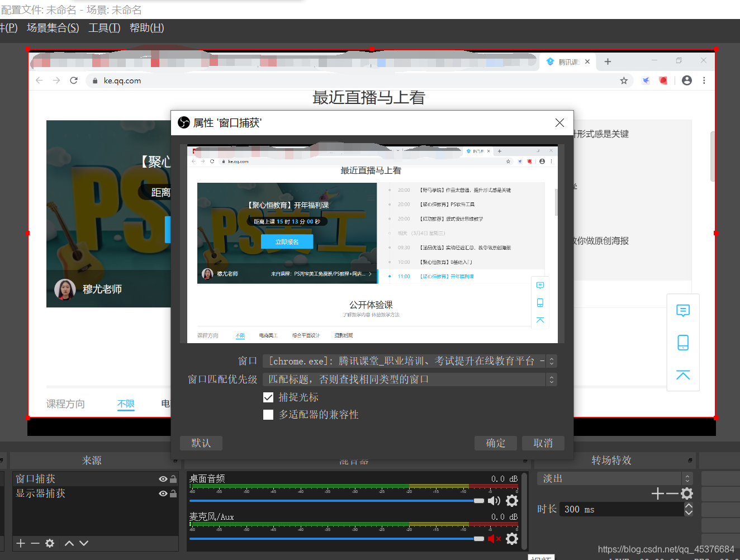Select the 不限 tab in the preview page
The height and width of the screenshot is (560, 740).
126,404
